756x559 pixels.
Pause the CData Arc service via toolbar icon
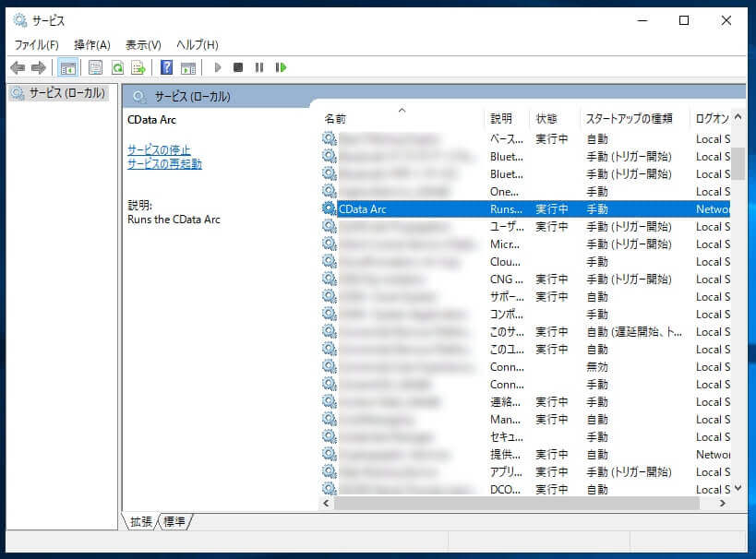click(x=261, y=67)
